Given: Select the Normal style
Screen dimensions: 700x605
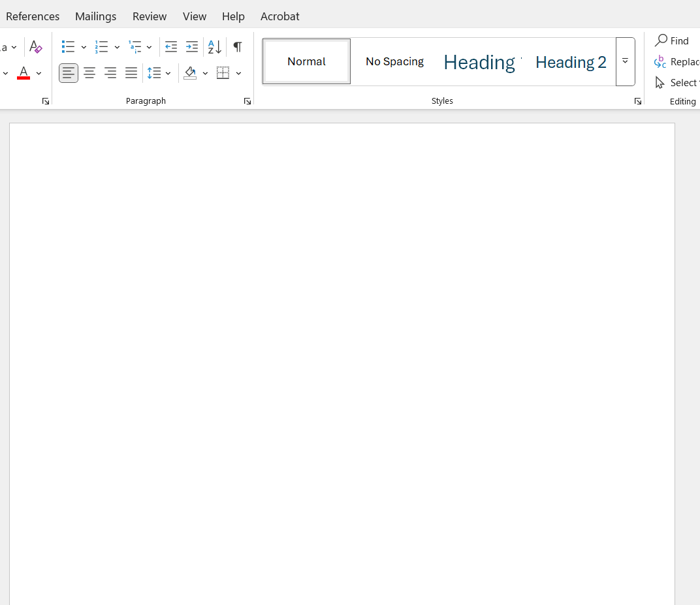Looking at the screenshot, I should [307, 61].
